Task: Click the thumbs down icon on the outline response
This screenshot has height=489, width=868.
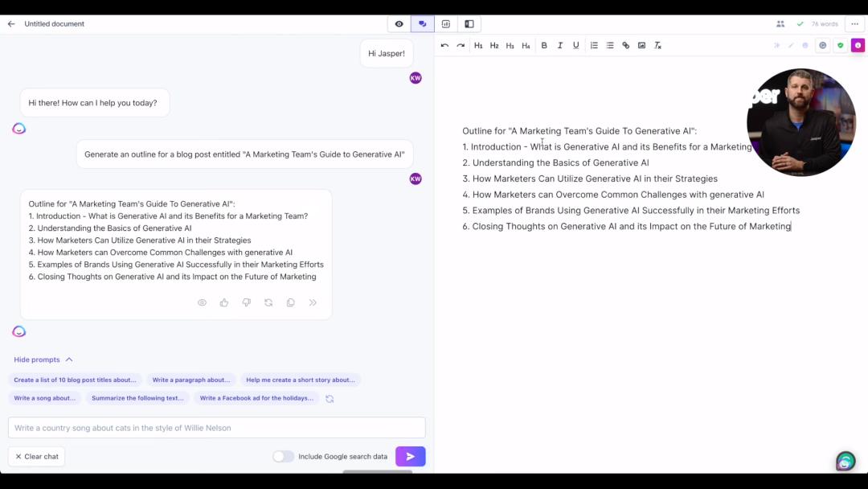Action: pyautogui.click(x=247, y=302)
